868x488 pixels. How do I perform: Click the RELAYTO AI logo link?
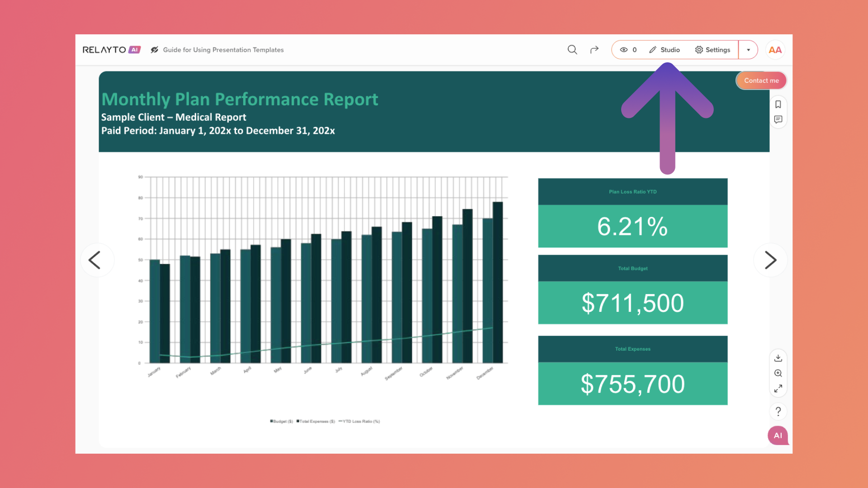tap(111, 50)
